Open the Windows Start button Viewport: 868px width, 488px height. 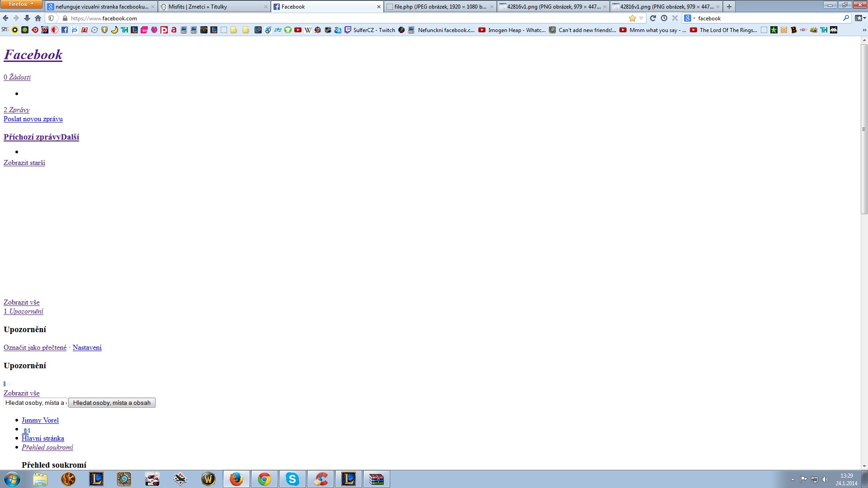click(12, 479)
